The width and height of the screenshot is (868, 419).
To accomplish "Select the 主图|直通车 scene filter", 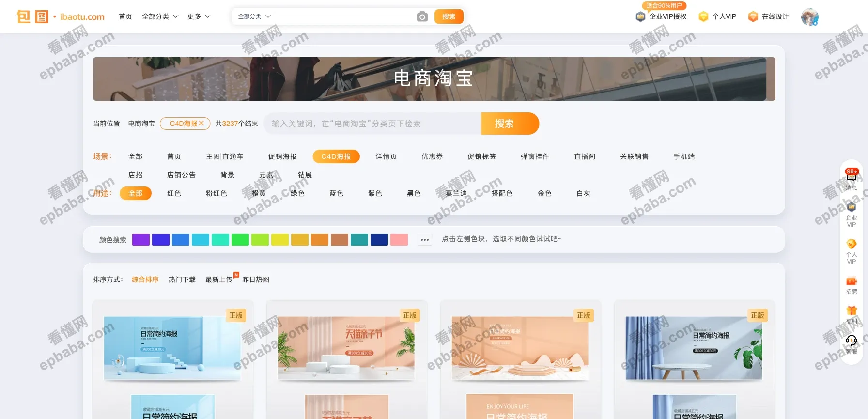I will 225,156.
